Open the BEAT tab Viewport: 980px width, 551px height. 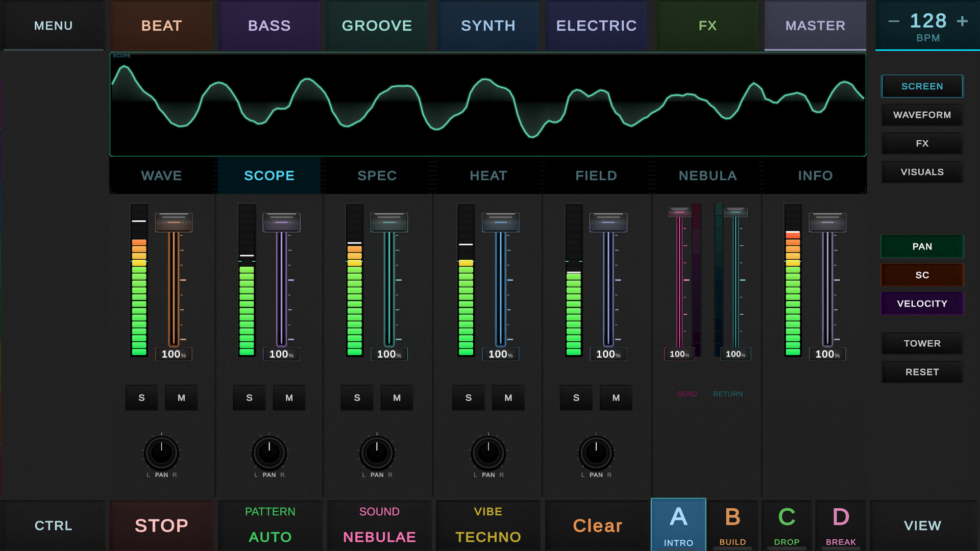161,26
